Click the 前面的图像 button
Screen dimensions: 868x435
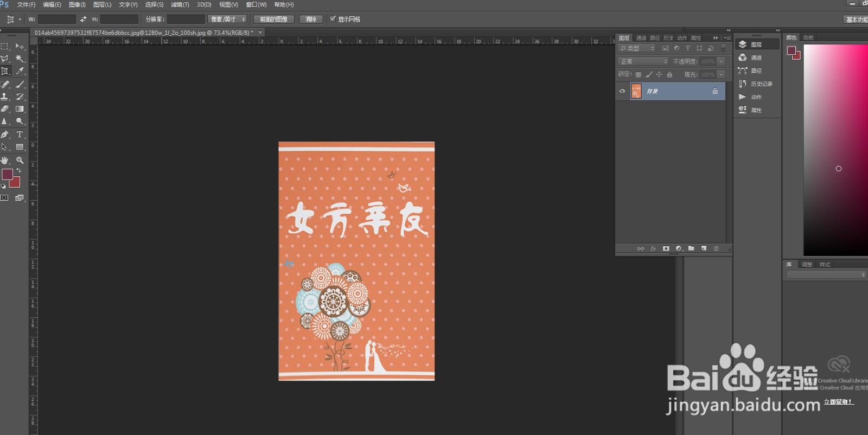click(x=274, y=19)
